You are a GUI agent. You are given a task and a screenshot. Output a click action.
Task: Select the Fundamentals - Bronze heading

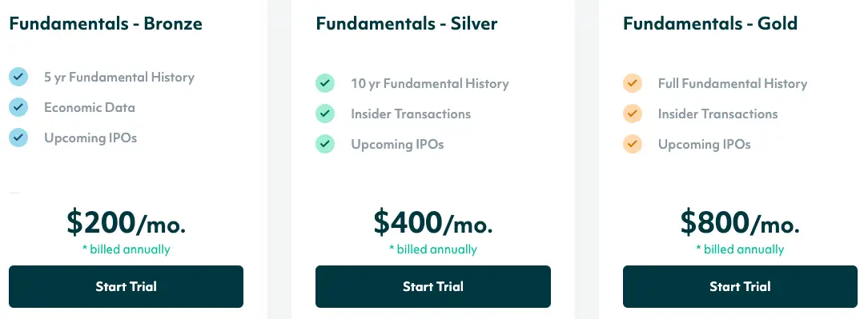[x=106, y=24]
